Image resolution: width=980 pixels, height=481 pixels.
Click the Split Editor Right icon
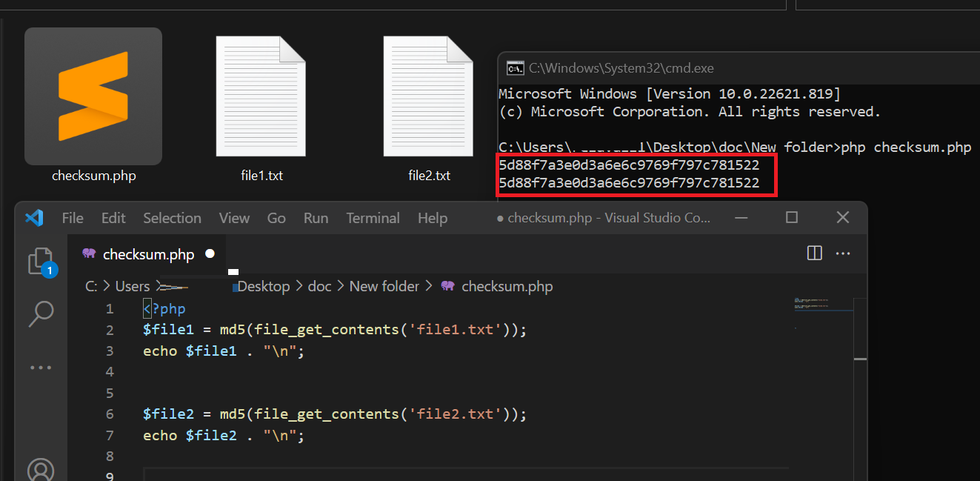[x=814, y=253]
